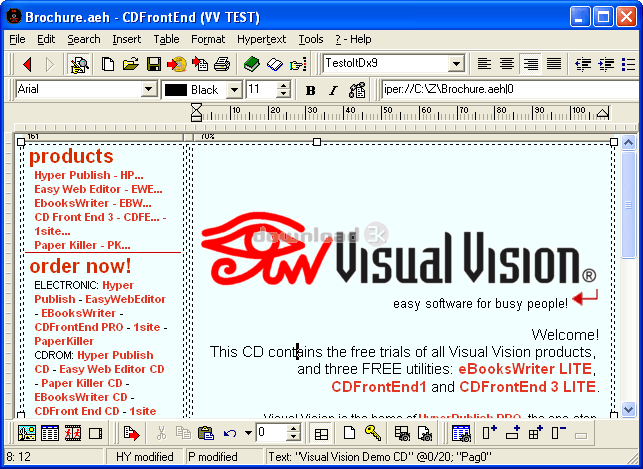Screen dimensions: 643x469
Task: Center align the text
Action: click(507, 64)
